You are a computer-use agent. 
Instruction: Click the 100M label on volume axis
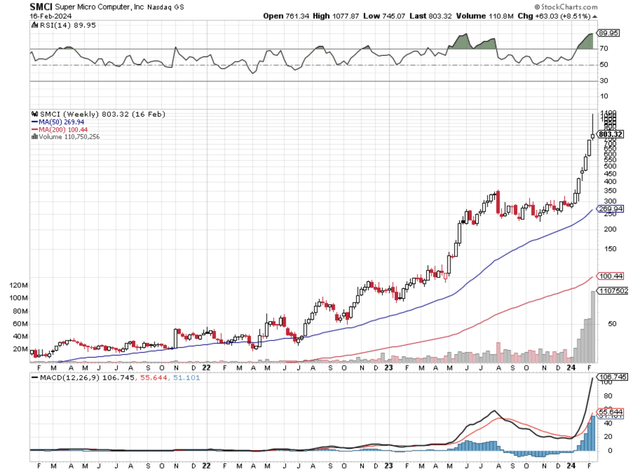coord(19,298)
